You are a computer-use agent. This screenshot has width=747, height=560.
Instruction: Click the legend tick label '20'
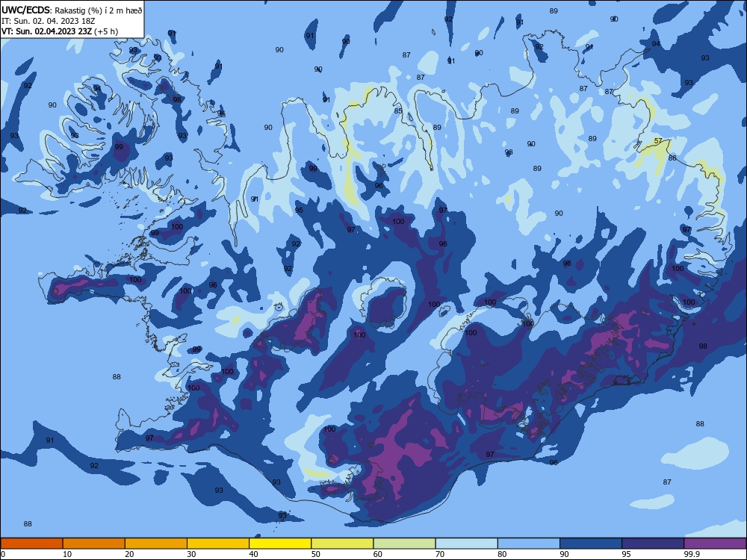point(129,554)
